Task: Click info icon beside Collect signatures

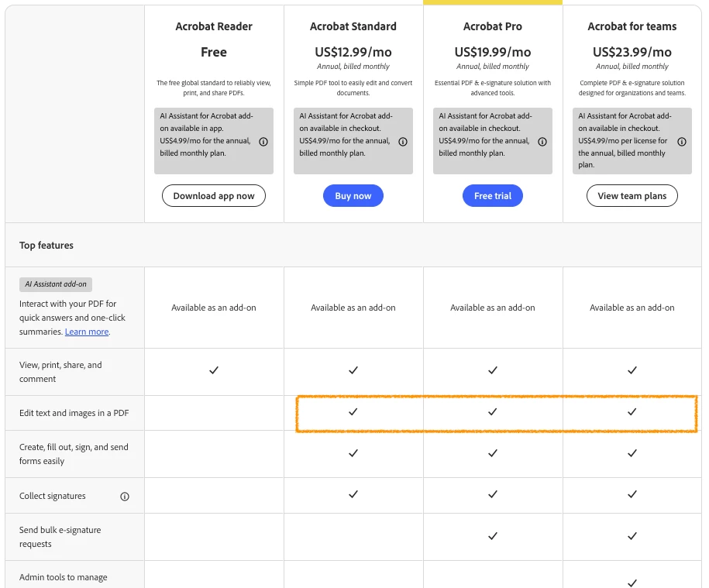Action: tap(125, 497)
